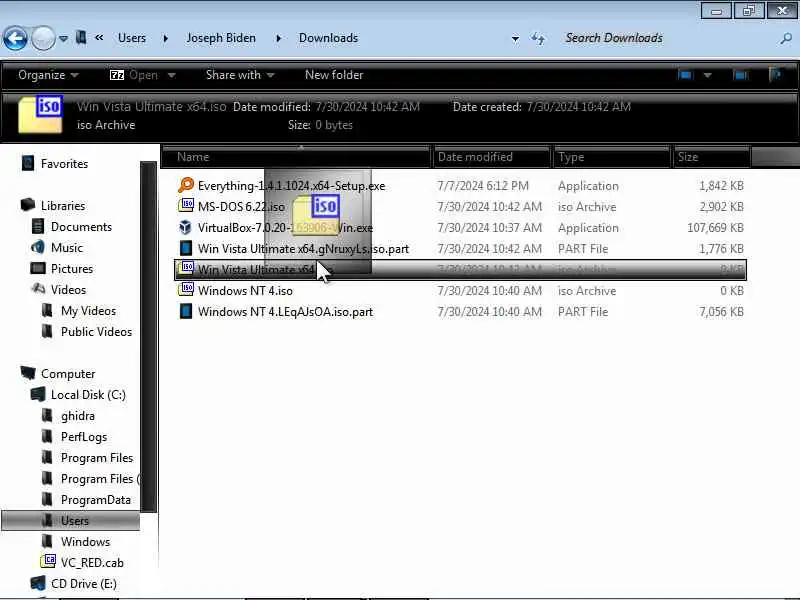
Task: Click the help icon in toolbar
Action: coord(776,76)
